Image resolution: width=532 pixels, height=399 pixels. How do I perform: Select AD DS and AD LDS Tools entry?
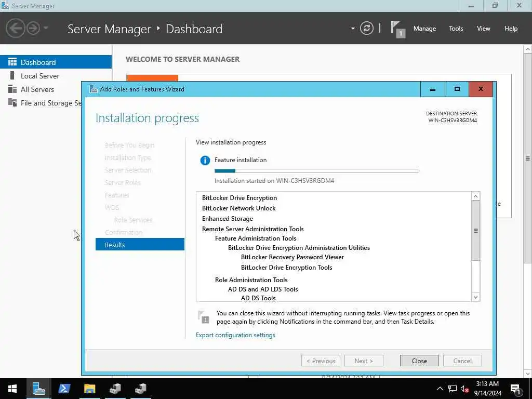tap(262, 289)
